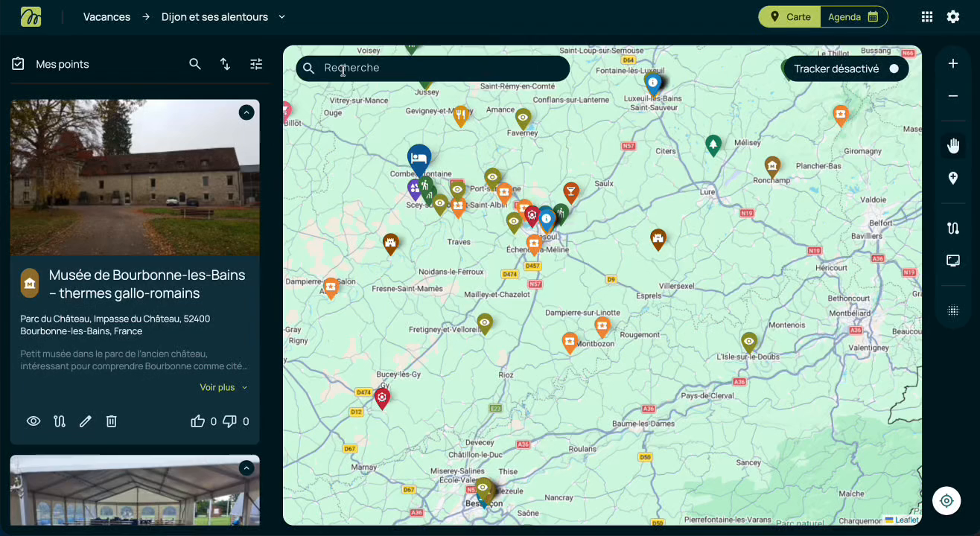Open the apps grid menu

(x=927, y=16)
